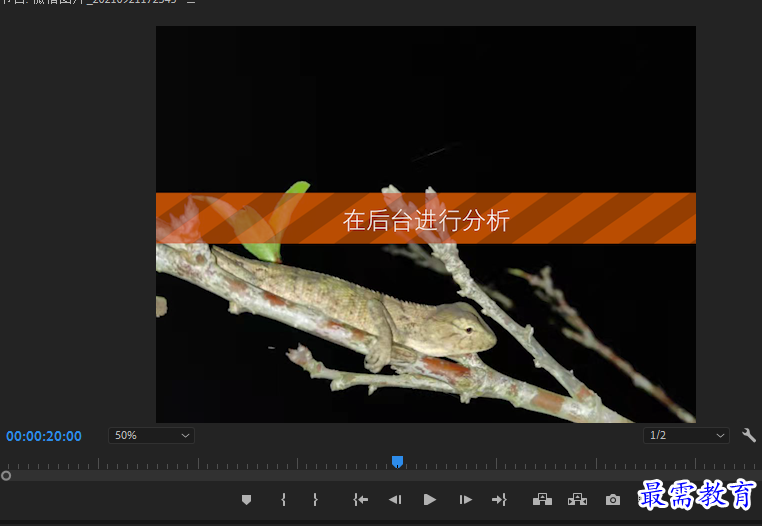Click the 在后台进行分析 orange banner

[426, 218]
